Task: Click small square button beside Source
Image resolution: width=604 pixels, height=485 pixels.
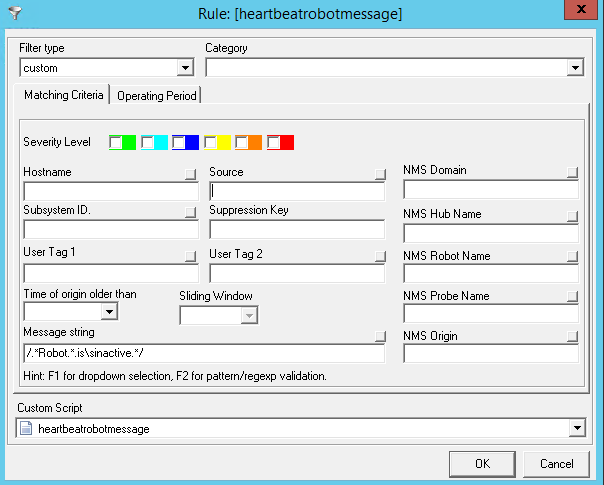Action: click(x=379, y=175)
